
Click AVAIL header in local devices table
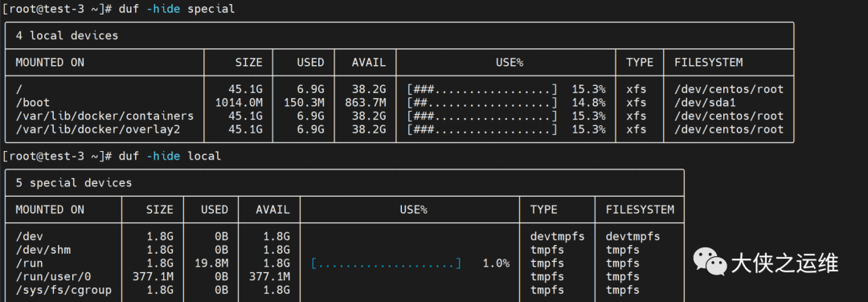369,63
